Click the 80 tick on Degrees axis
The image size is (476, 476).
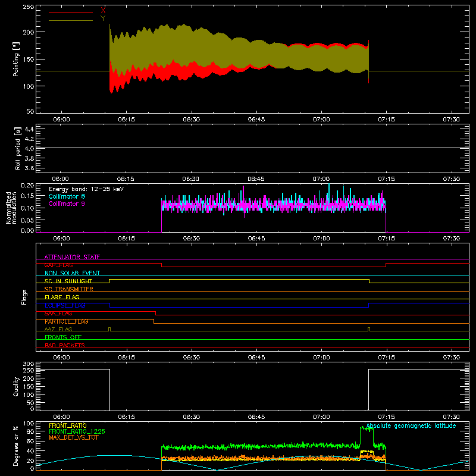[x=30, y=431]
